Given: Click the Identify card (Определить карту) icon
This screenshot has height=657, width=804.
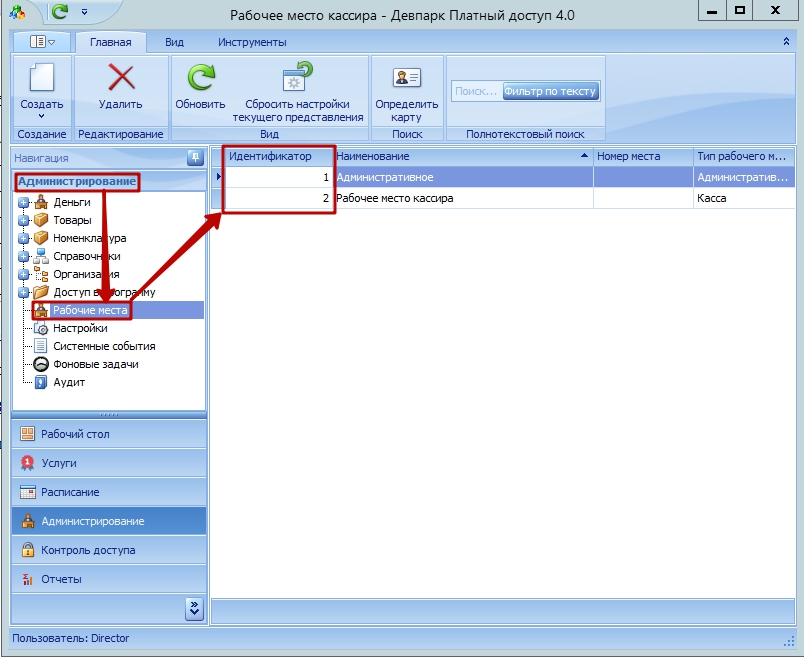Looking at the screenshot, I should pos(406,78).
